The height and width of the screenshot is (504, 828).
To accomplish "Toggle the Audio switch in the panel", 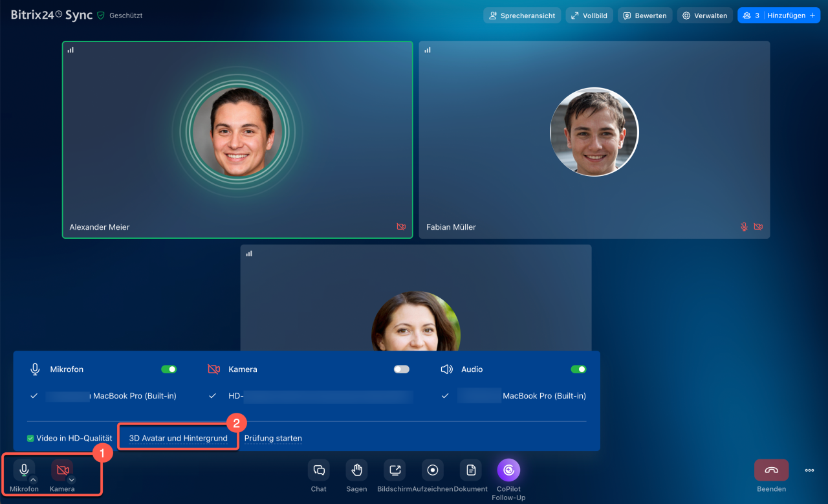I will tap(578, 369).
